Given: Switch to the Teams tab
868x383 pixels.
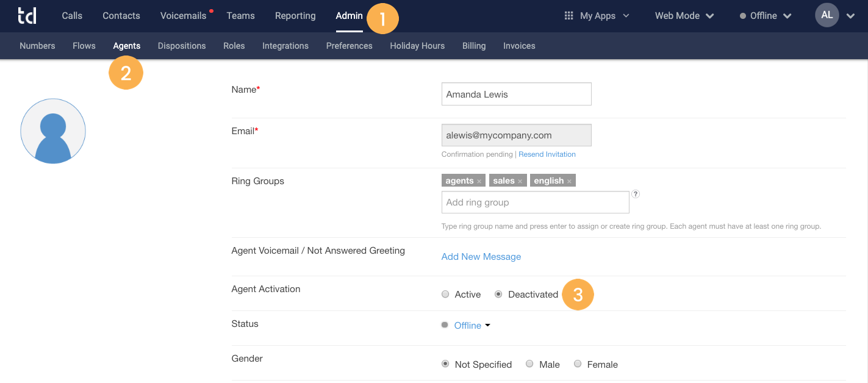Looking at the screenshot, I should 240,16.
